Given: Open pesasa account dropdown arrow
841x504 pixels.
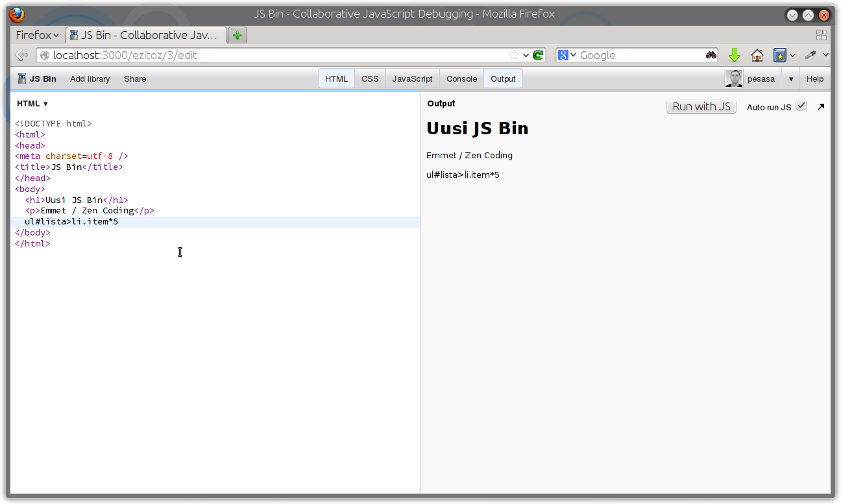Looking at the screenshot, I should coord(790,79).
